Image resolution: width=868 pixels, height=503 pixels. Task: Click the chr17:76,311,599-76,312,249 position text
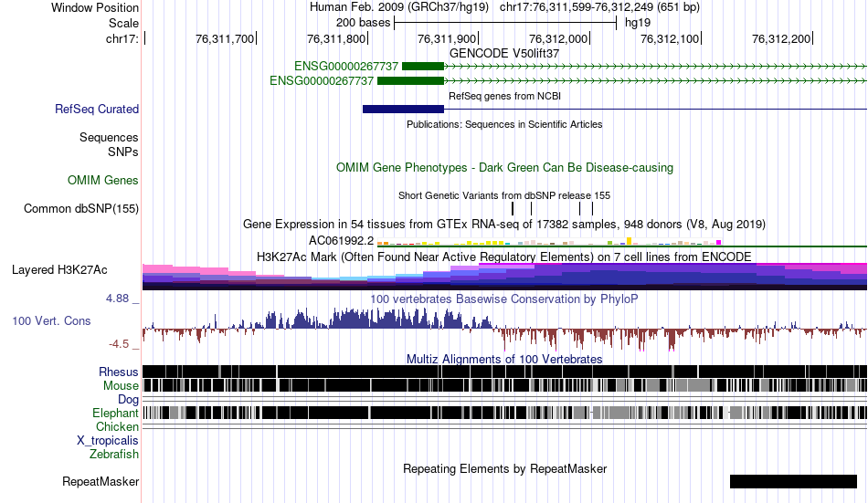click(x=599, y=7)
